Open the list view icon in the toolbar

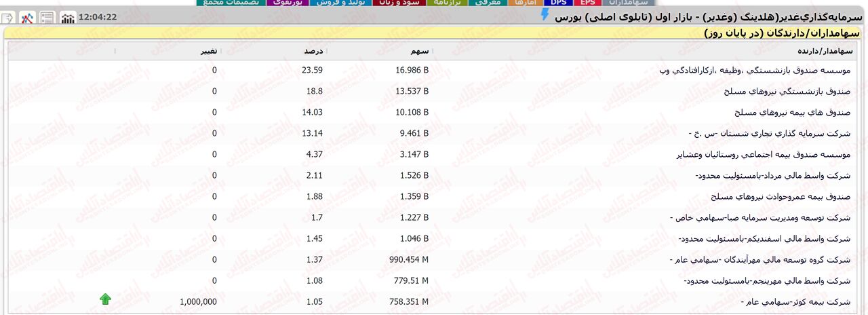tap(47, 18)
